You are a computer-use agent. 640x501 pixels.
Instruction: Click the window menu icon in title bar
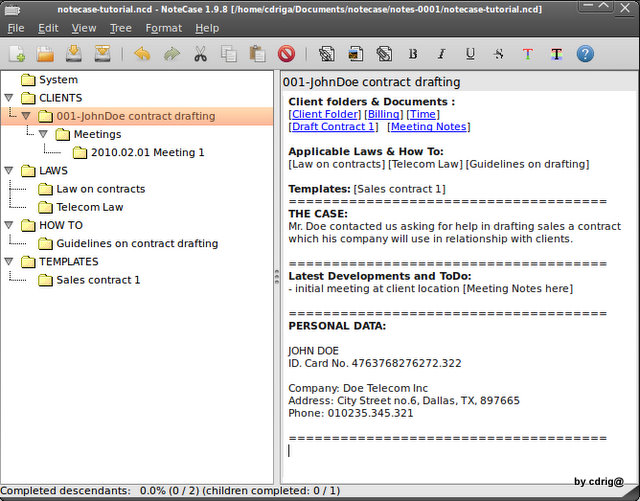click(x=12, y=9)
